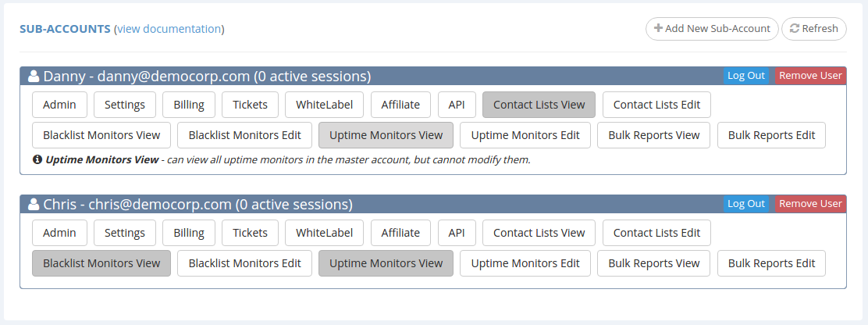Toggle Admin permission for Danny

(59, 105)
